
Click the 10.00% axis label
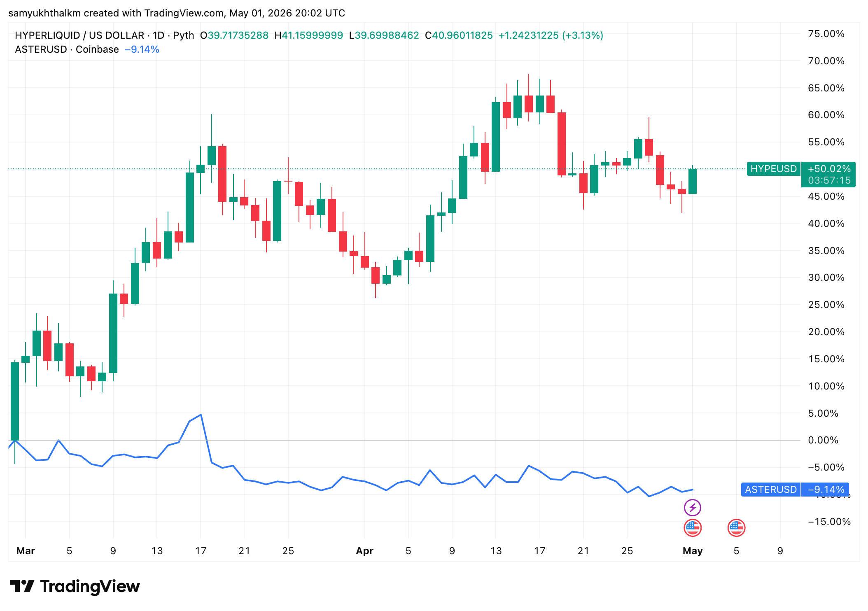click(x=826, y=386)
